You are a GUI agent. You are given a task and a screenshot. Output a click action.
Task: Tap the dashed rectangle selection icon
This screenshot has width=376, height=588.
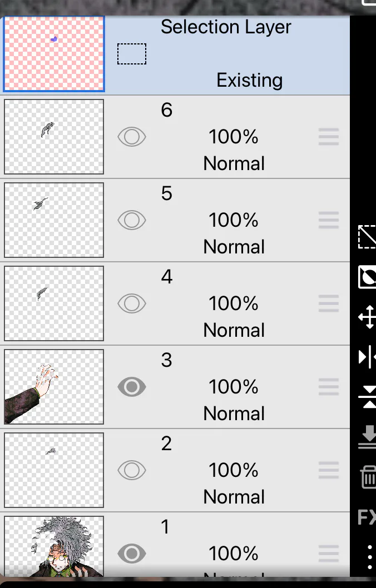point(132,54)
